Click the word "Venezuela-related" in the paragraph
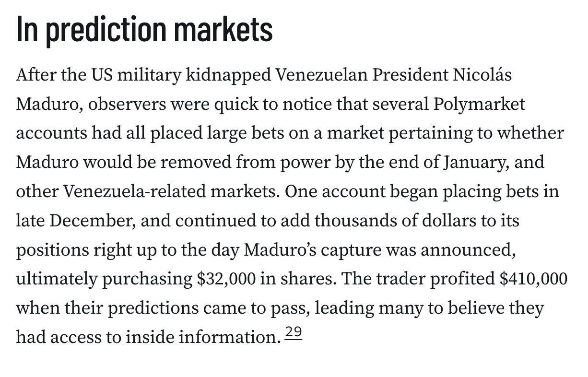The height and width of the screenshot is (377, 588). [x=135, y=191]
